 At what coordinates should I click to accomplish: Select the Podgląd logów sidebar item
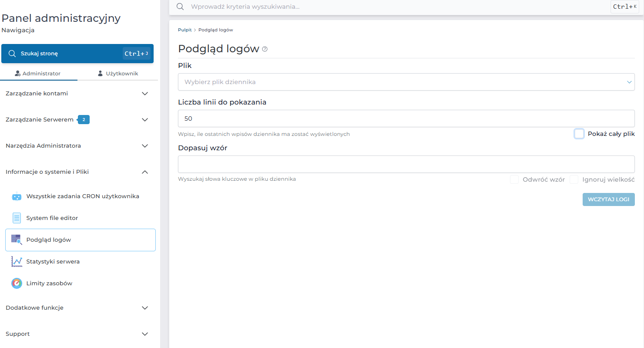pyautogui.click(x=80, y=240)
